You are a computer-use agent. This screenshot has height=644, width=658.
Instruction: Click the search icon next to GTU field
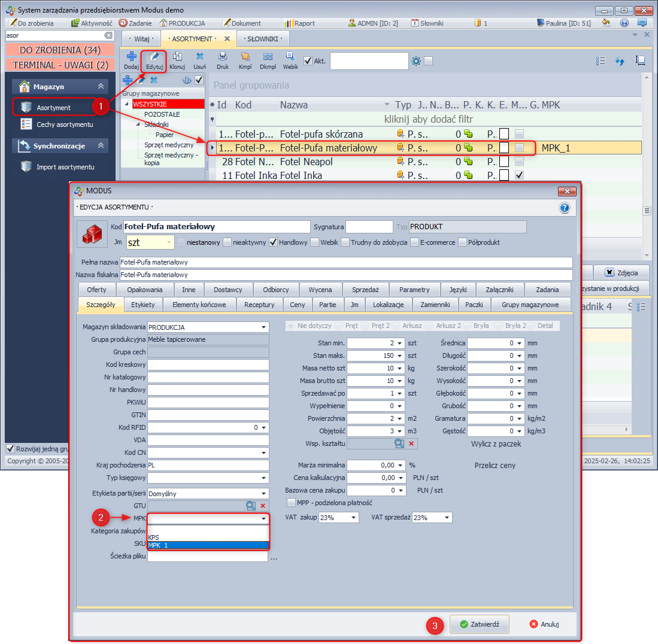click(x=251, y=506)
